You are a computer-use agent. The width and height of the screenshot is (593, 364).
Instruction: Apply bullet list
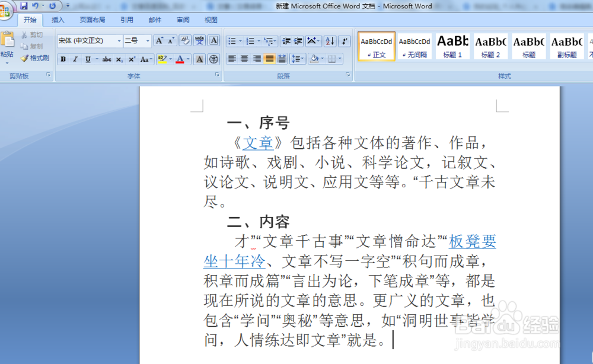click(232, 41)
